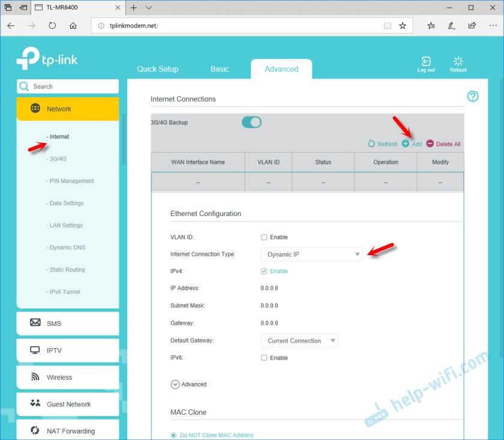This screenshot has height=440, width=504.
Task: Enable the VLAN ID checkbox
Action: tap(264, 238)
